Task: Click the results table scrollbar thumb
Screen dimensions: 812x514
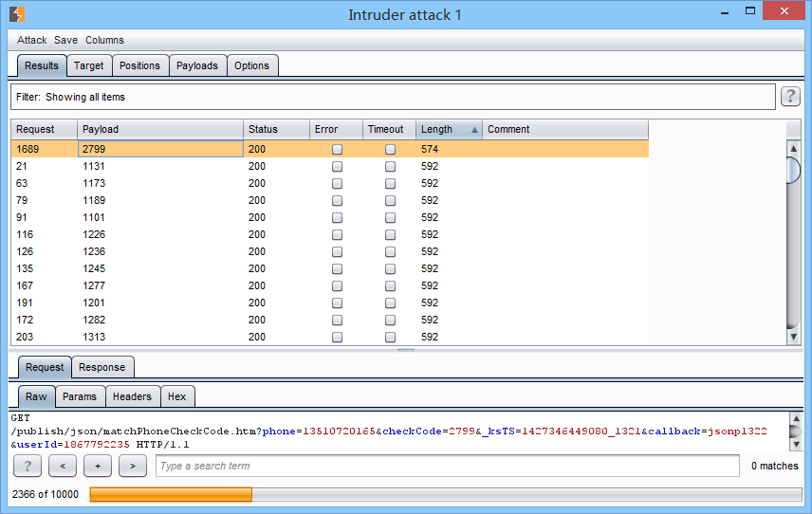Action: click(x=793, y=171)
